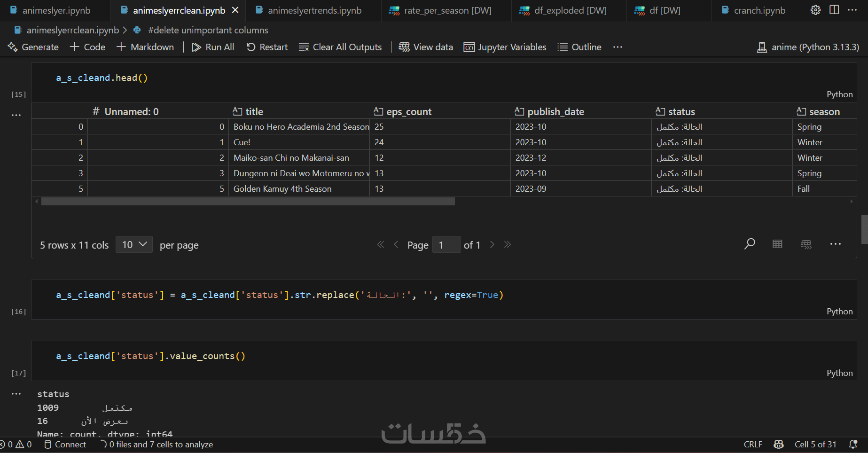
Task: Click the Generate toolbar button
Action: pos(33,47)
